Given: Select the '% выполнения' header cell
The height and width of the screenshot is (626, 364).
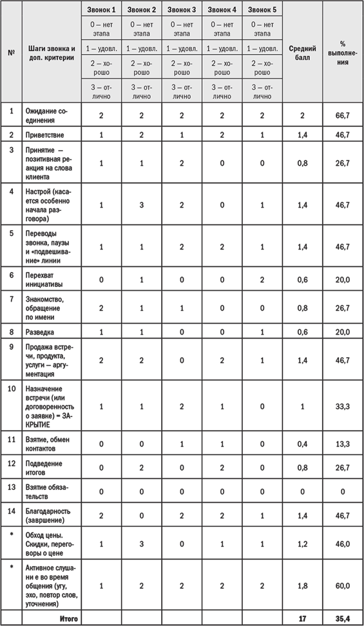Looking at the screenshot, I should coord(343,52).
